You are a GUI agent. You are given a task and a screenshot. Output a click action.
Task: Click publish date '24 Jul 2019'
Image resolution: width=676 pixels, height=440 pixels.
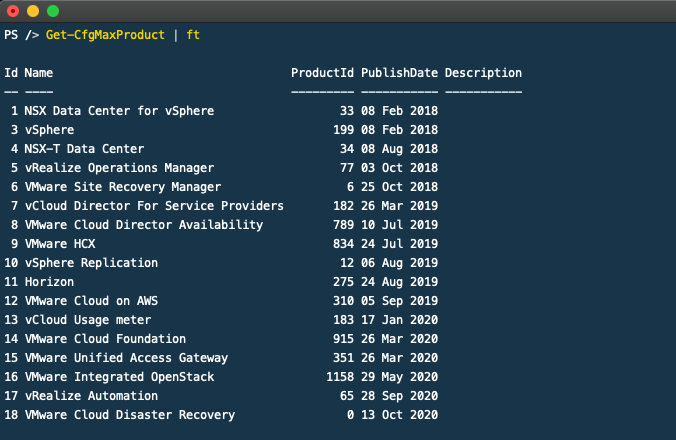coord(400,243)
